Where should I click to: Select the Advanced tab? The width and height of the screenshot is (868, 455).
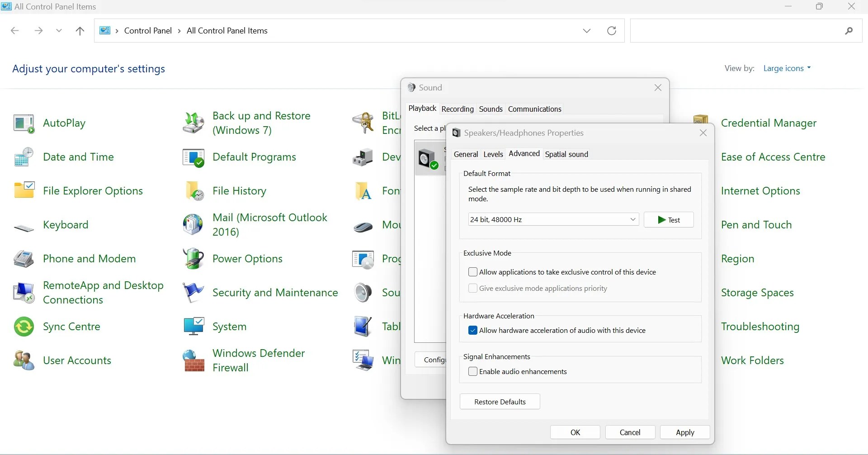coord(524,153)
